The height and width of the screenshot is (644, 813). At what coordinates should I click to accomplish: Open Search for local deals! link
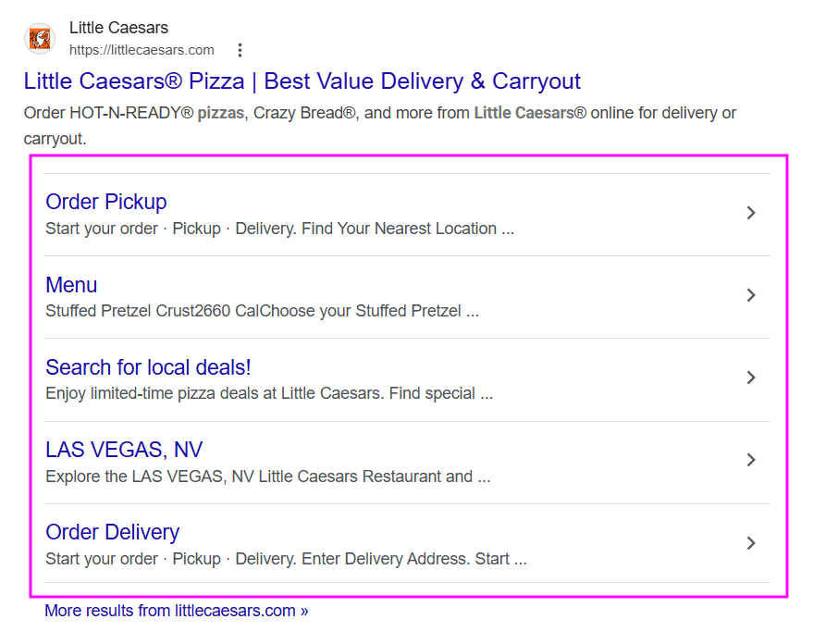click(148, 367)
